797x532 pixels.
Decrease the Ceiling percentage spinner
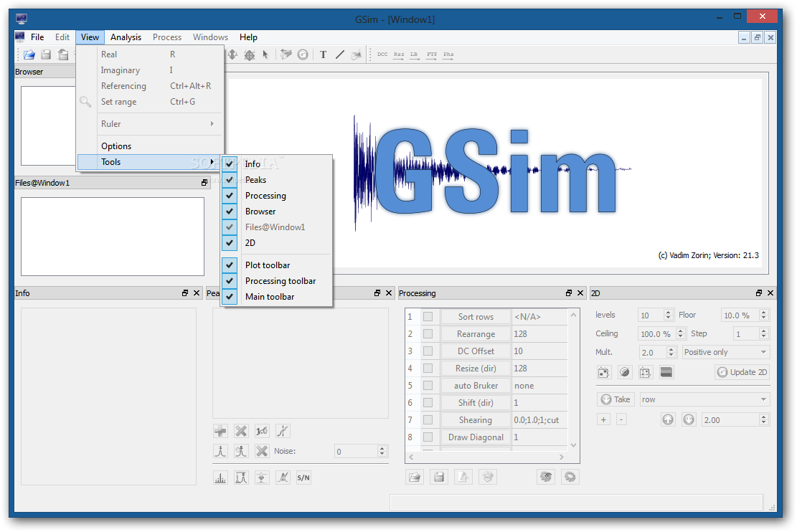click(681, 337)
